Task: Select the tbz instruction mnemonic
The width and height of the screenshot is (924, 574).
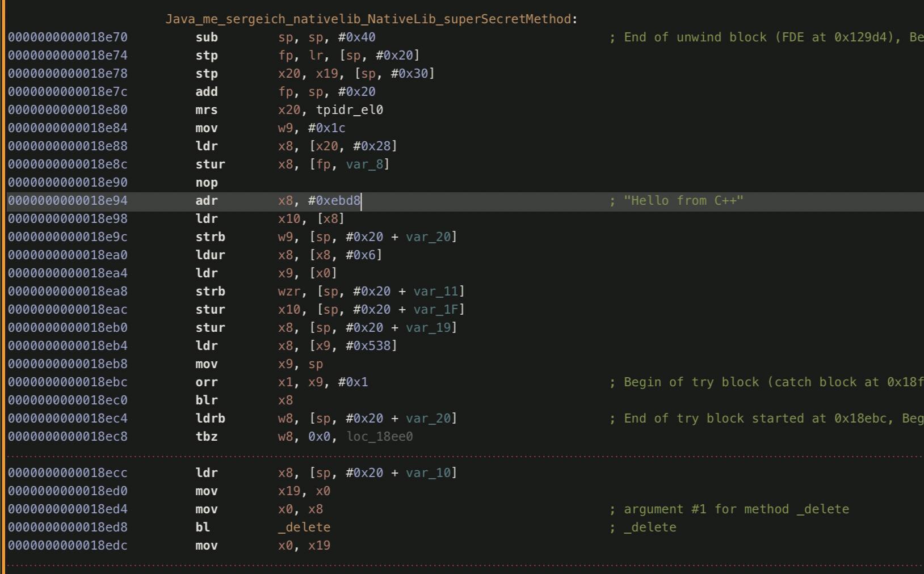Action: [x=207, y=437]
